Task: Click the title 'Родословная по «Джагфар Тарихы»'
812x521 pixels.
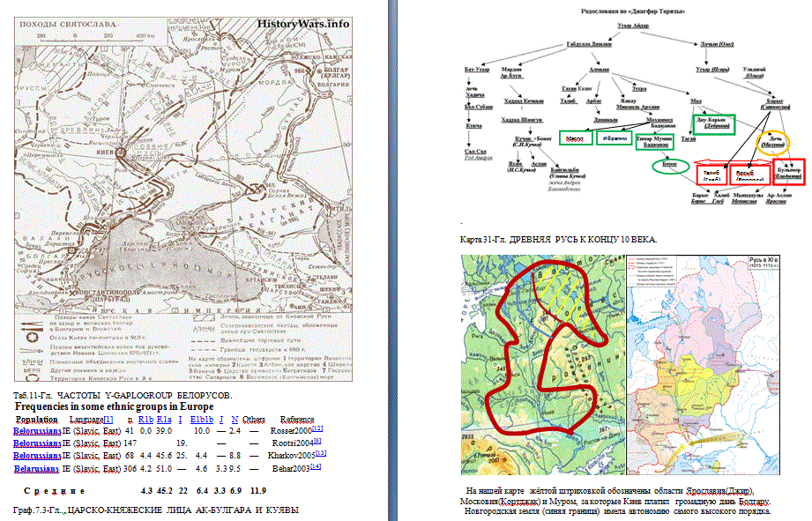Action: [x=633, y=11]
